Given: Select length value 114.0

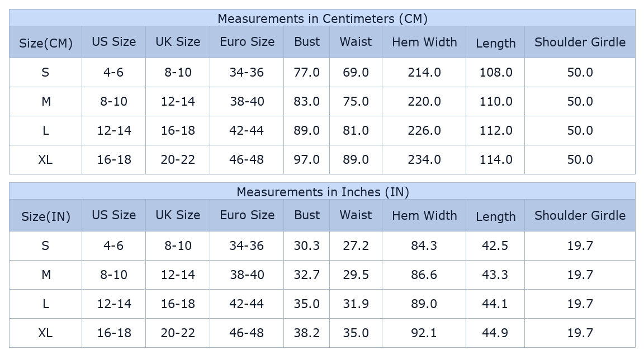Looking at the screenshot, I should click(x=496, y=159).
